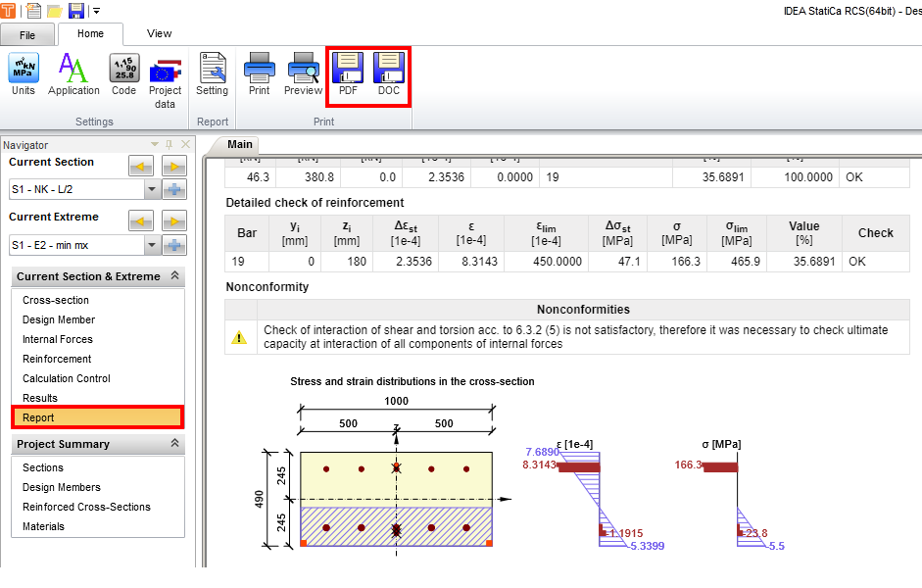This screenshot has width=922, height=588.
Task: Open Project data
Action: tap(165, 76)
